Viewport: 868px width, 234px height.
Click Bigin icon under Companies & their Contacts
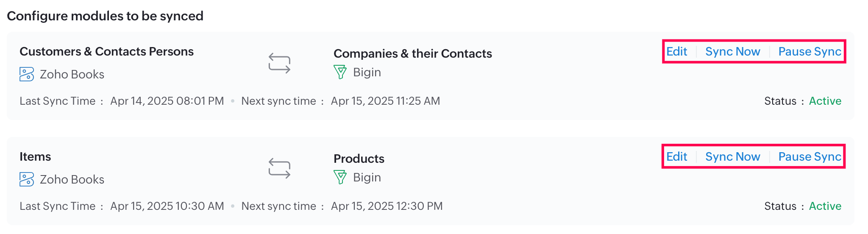(x=340, y=72)
